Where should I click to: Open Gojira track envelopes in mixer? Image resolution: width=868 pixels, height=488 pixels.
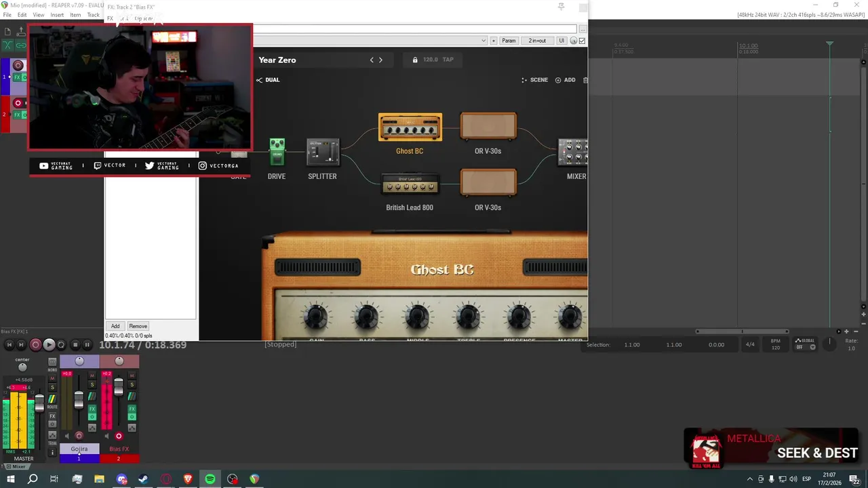tap(92, 428)
